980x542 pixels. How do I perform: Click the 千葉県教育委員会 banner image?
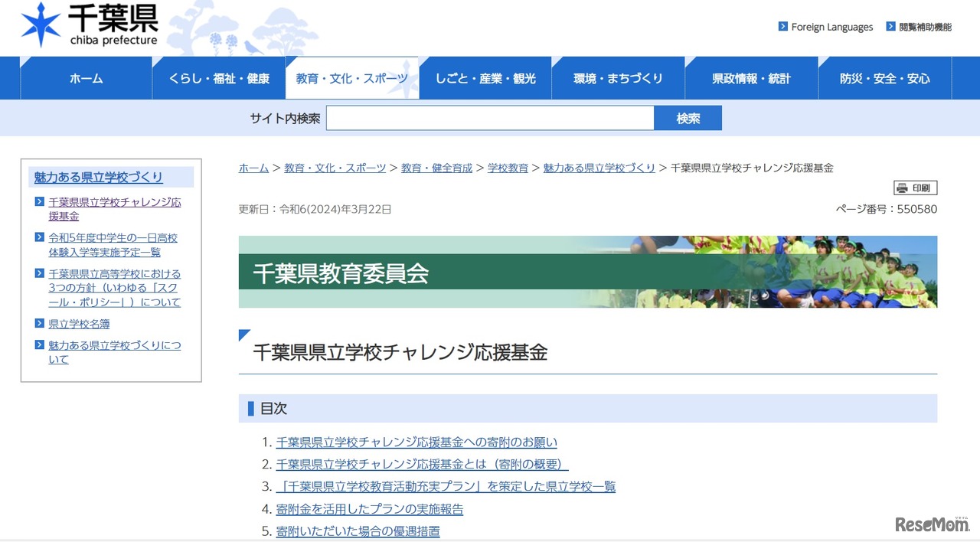click(587, 272)
